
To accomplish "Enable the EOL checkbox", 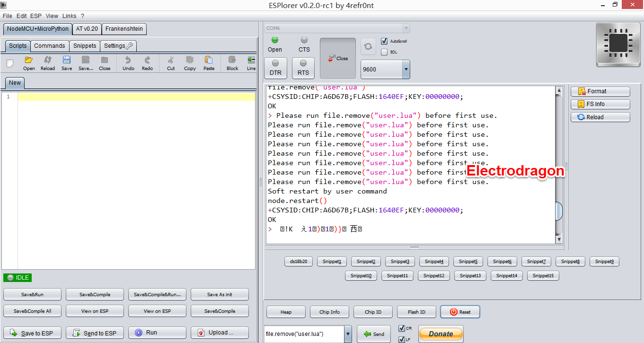I will click(x=384, y=52).
